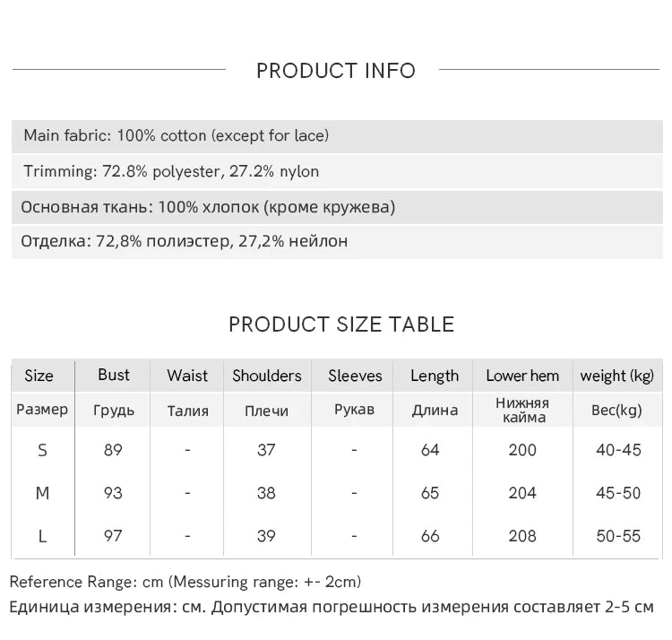Click lower hem value 208
The image size is (672, 640).
coord(522,536)
